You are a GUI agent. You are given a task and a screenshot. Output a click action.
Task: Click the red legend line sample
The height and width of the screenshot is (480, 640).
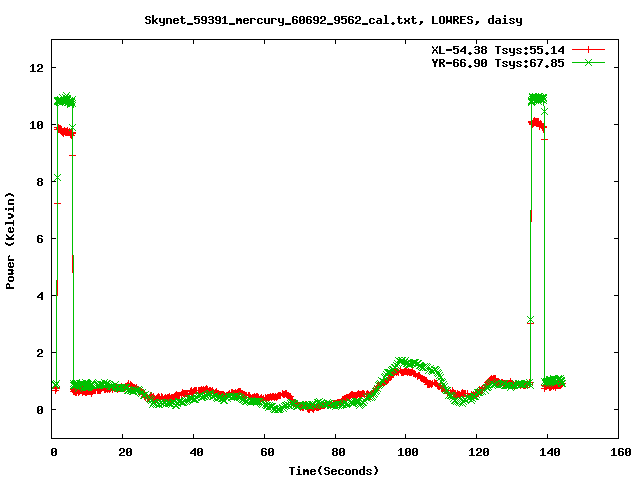coord(588,50)
